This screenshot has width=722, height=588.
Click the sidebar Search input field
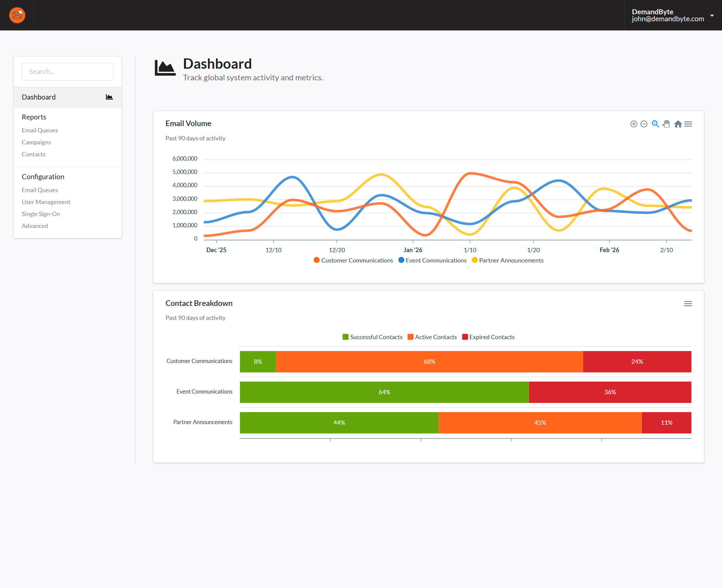pyautogui.click(x=67, y=71)
